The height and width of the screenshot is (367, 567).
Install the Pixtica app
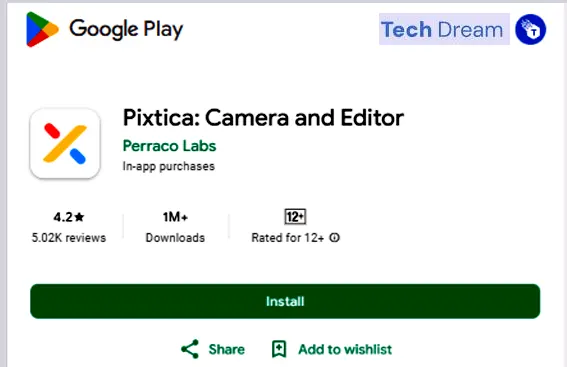(x=285, y=301)
